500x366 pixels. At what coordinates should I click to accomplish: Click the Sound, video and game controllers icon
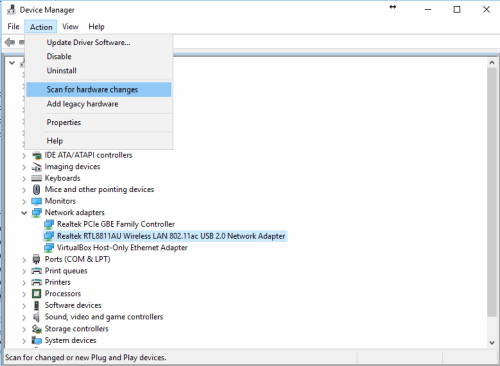point(36,317)
